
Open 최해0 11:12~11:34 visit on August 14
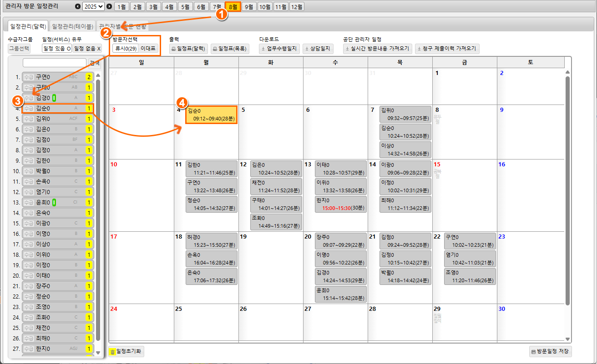pos(405,204)
